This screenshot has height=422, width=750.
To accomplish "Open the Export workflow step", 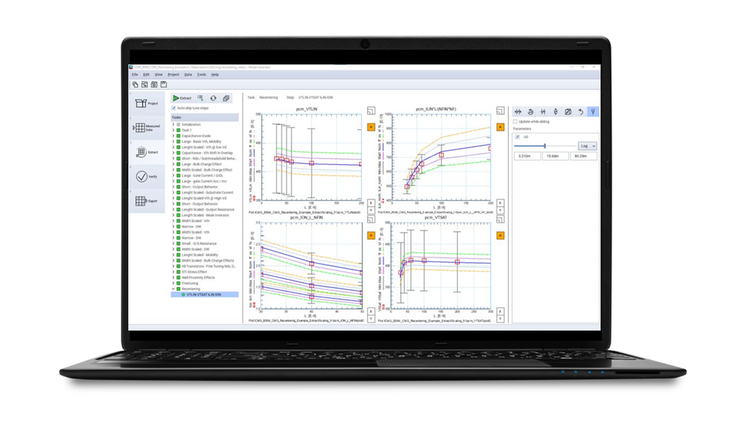I will (147, 201).
